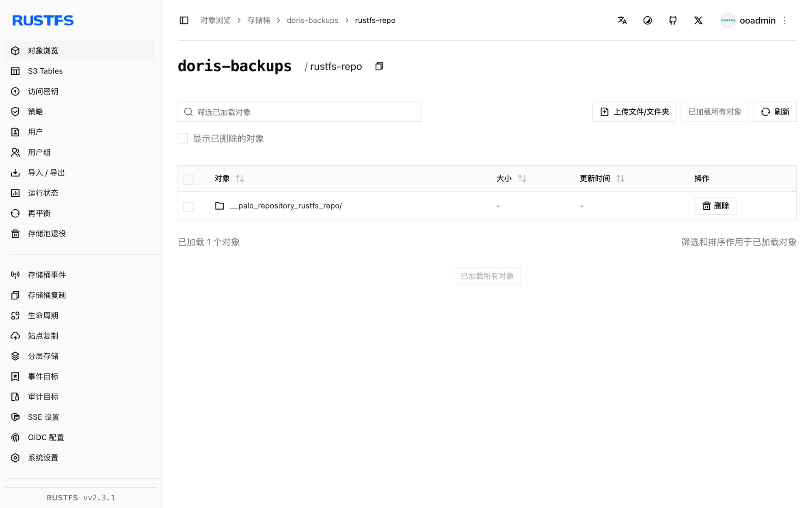The height and width of the screenshot is (508, 812).
Task: Open the GitHub icon link
Action: [673, 20]
